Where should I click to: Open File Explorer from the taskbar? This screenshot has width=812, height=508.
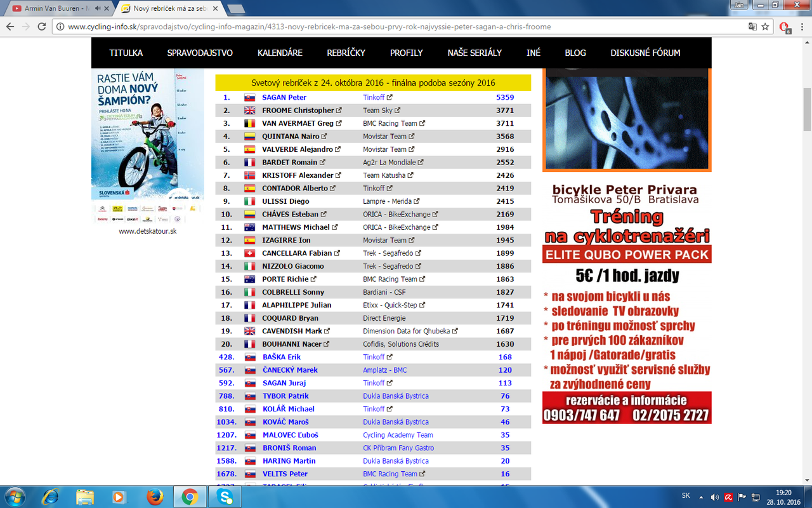(85, 497)
